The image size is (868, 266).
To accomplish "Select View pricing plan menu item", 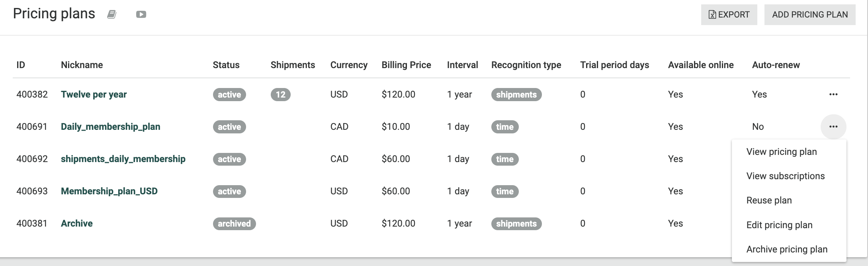I will (782, 152).
